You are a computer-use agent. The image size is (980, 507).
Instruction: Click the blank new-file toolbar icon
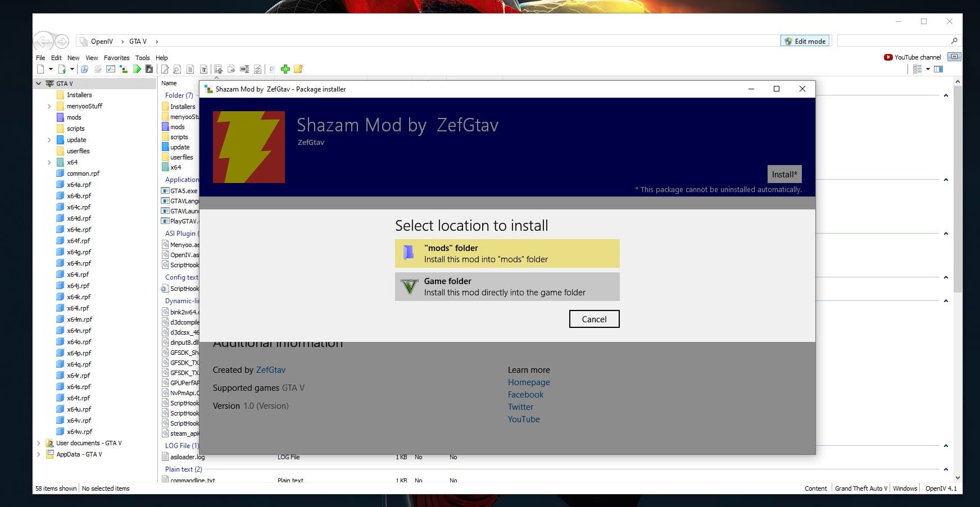tap(40, 69)
